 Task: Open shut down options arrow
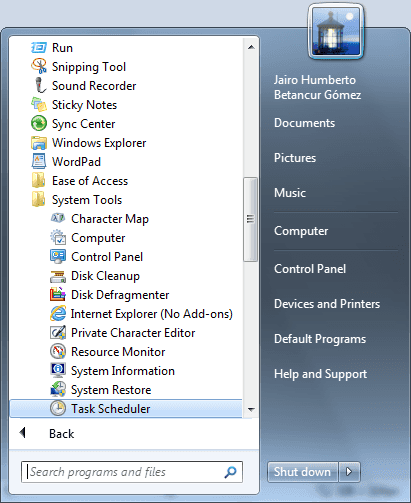pos(349,472)
